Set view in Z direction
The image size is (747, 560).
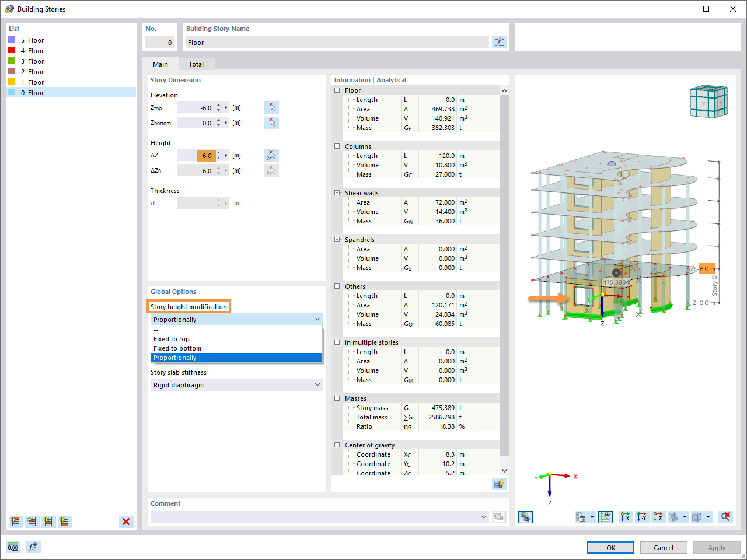click(658, 516)
